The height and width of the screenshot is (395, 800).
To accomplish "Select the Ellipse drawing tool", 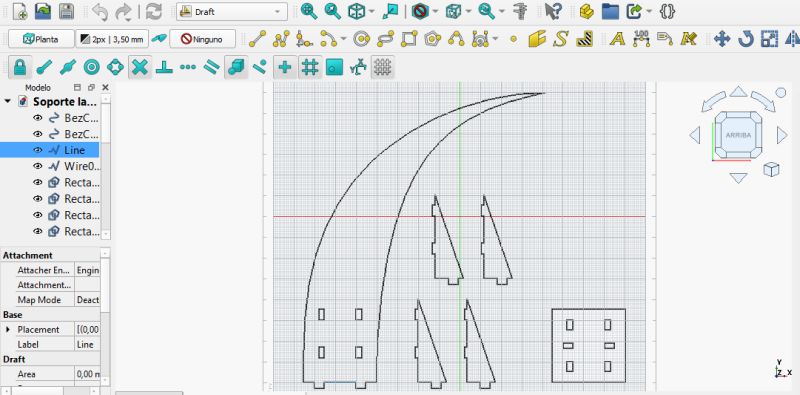I will 386,39.
